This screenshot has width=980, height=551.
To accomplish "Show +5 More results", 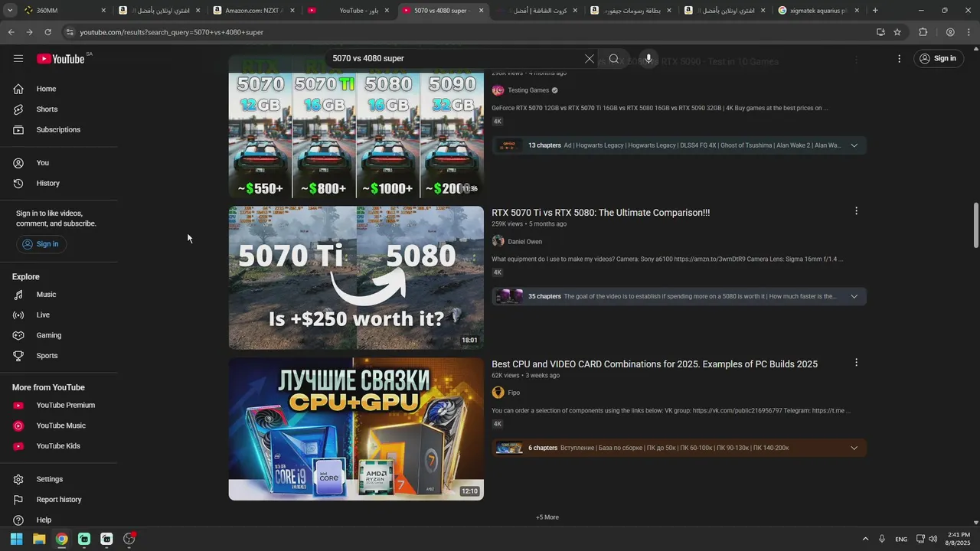I will 547,517.
